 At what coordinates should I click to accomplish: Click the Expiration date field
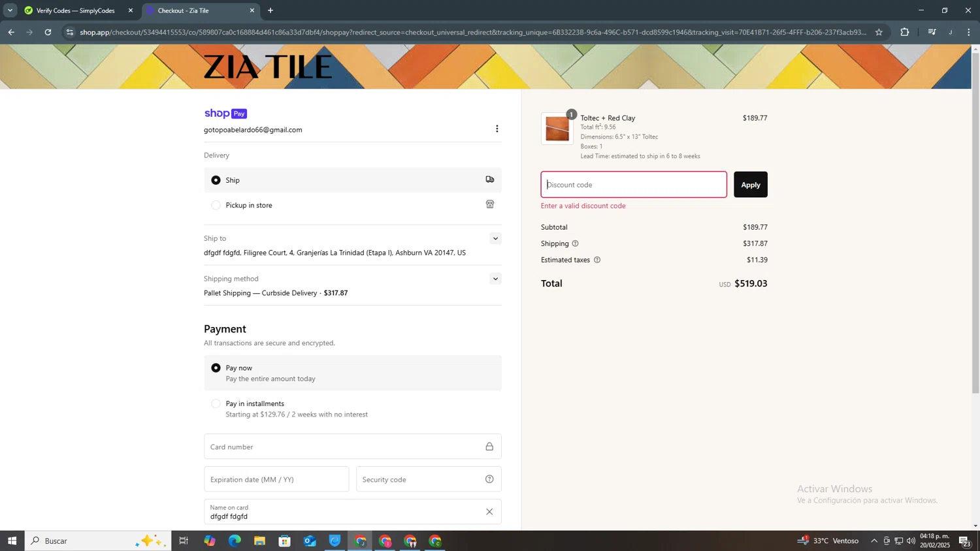point(276,479)
